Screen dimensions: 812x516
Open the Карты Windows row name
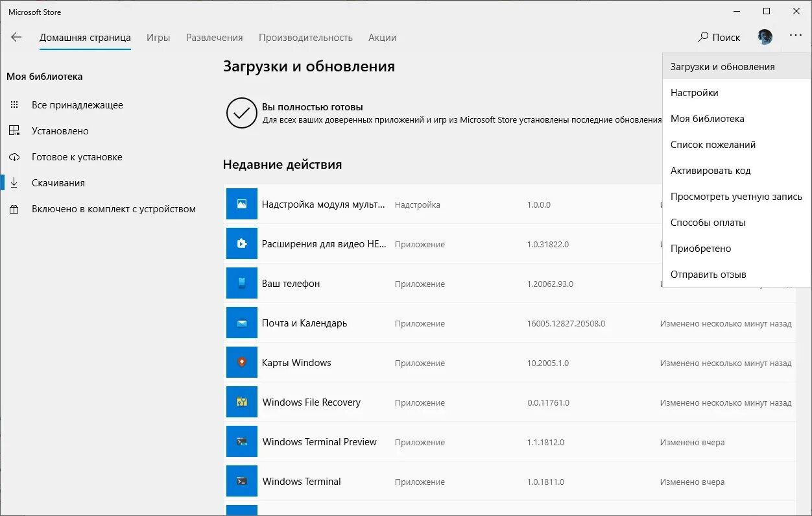pos(296,363)
